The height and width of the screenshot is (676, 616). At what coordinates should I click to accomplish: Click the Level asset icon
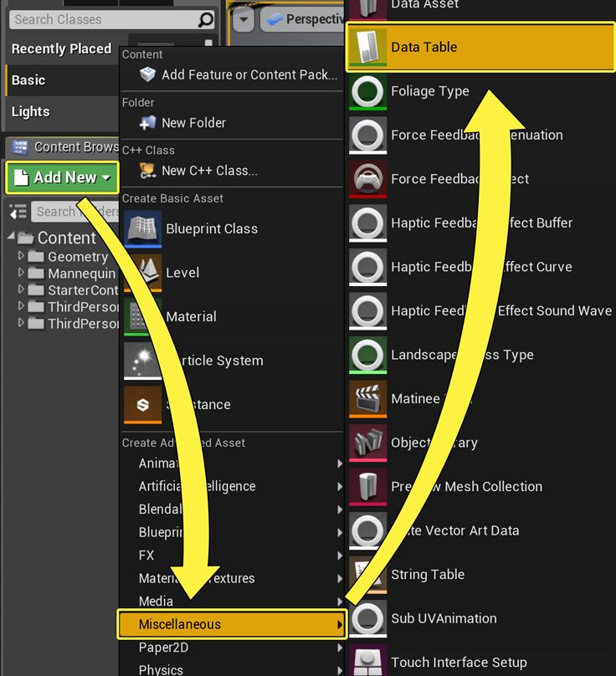coord(143,273)
